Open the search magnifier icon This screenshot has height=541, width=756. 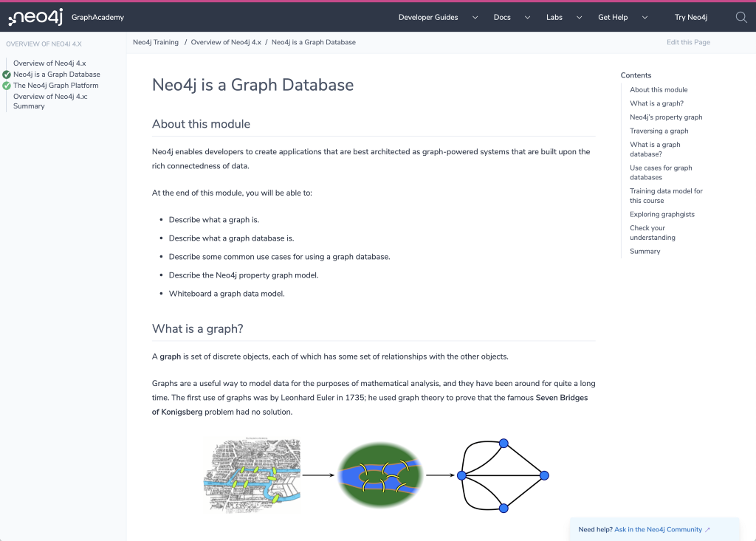[741, 18]
